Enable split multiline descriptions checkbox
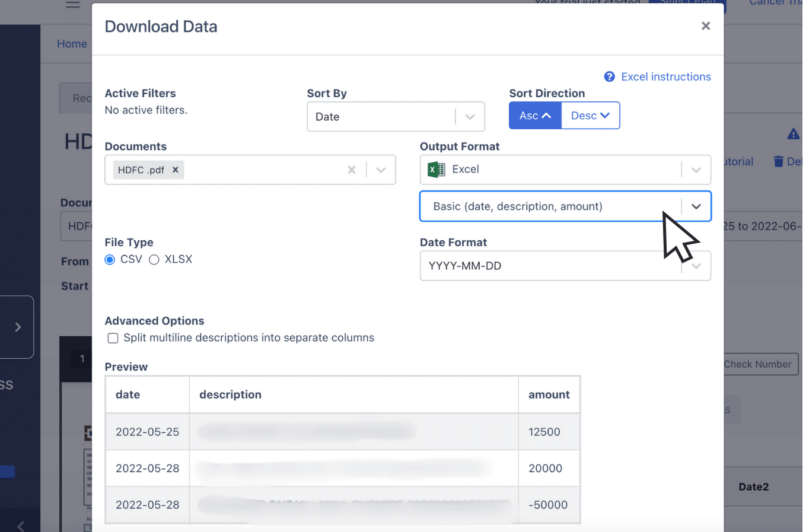This screenshot has height=532, width=803. tap(113, 338)
